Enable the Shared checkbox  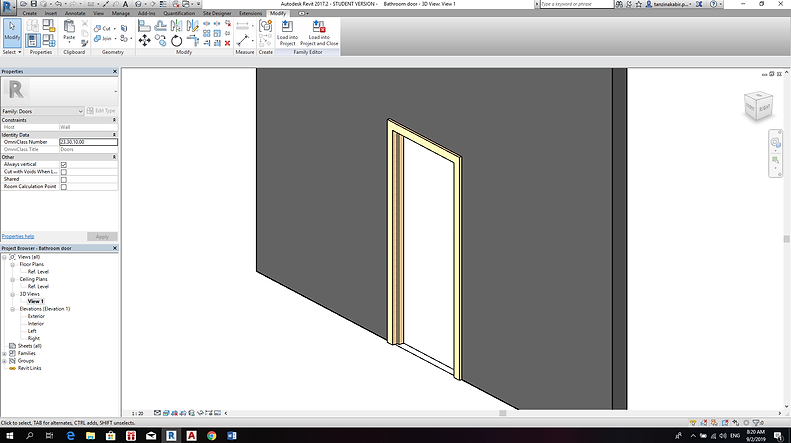64,179
